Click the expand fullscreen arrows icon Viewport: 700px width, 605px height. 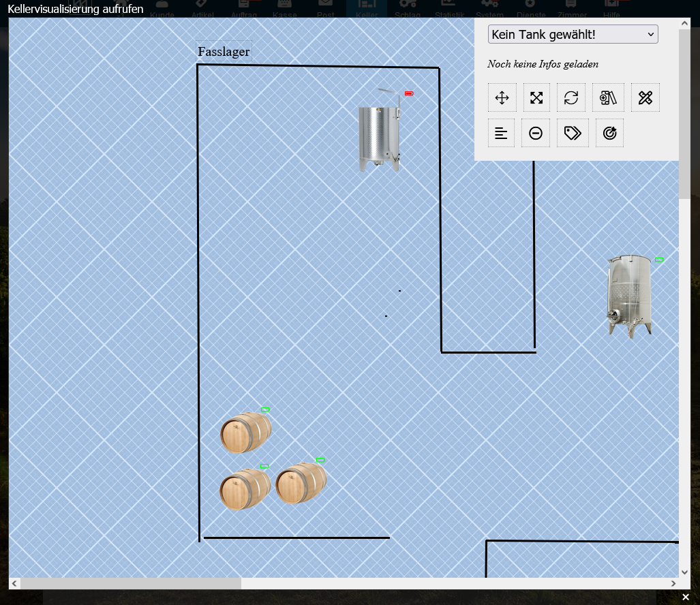tap(536, 98)
